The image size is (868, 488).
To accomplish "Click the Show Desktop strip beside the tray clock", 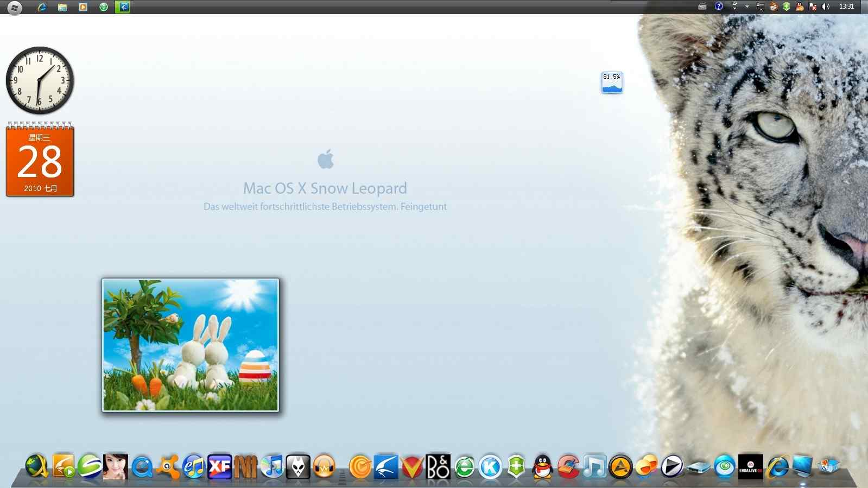I will [863, 7].
